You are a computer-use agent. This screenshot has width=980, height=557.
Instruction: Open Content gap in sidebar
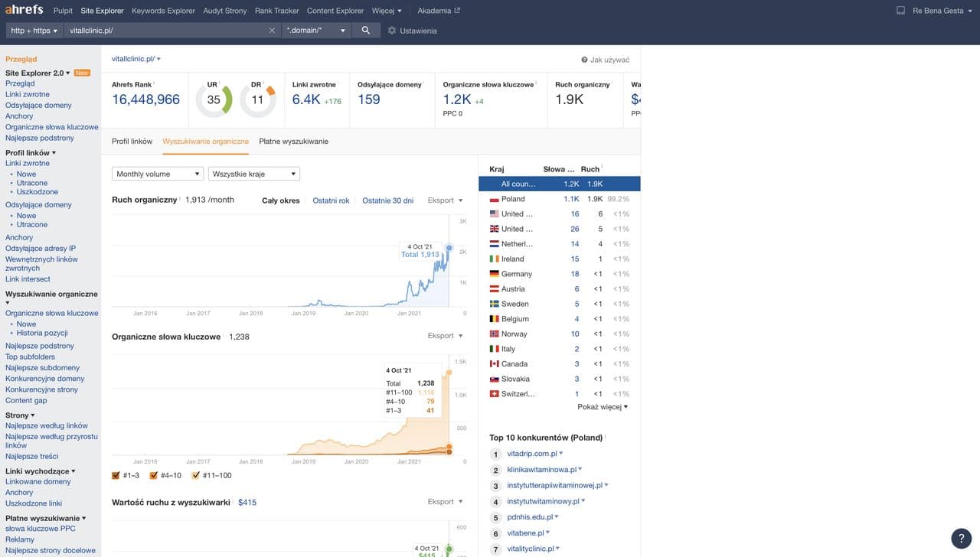point(26,400)
